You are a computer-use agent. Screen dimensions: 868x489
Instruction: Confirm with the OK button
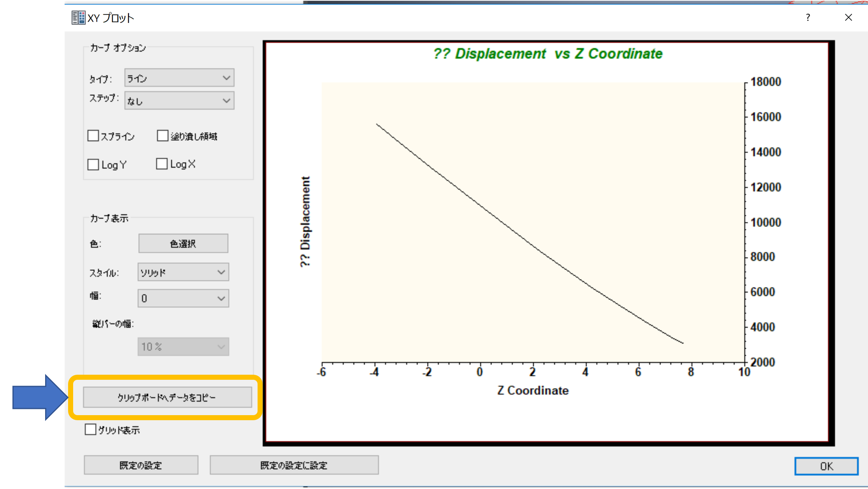(x=826, y=466)
